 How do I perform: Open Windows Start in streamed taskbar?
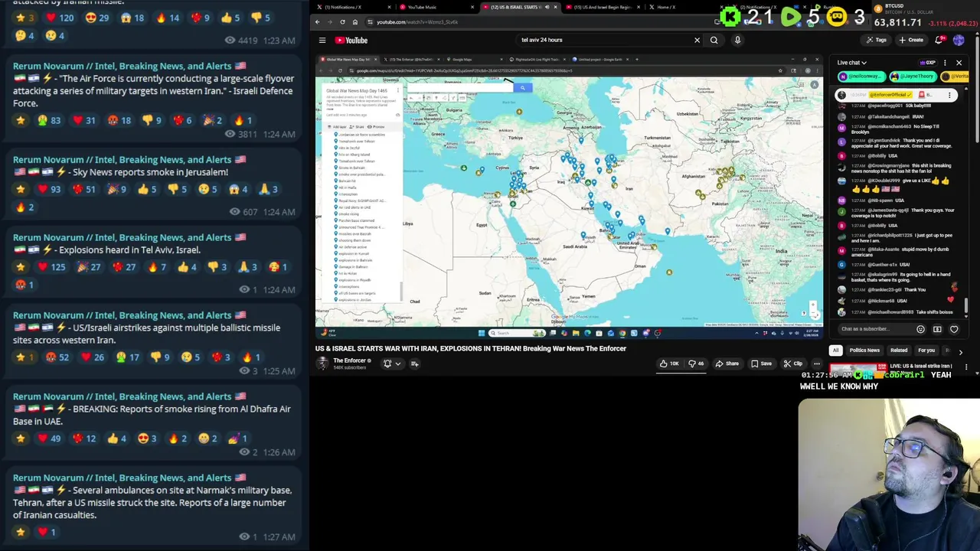(x=481, y=333)
